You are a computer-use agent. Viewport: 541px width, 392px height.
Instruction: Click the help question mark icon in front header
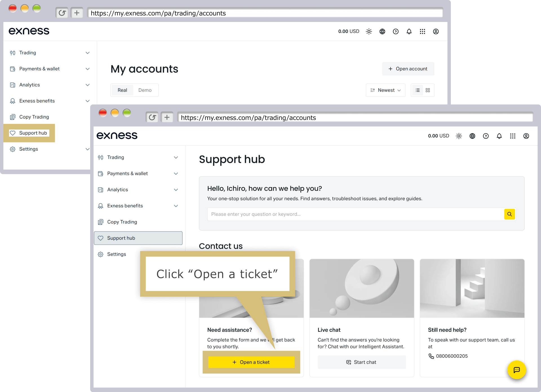486,136
